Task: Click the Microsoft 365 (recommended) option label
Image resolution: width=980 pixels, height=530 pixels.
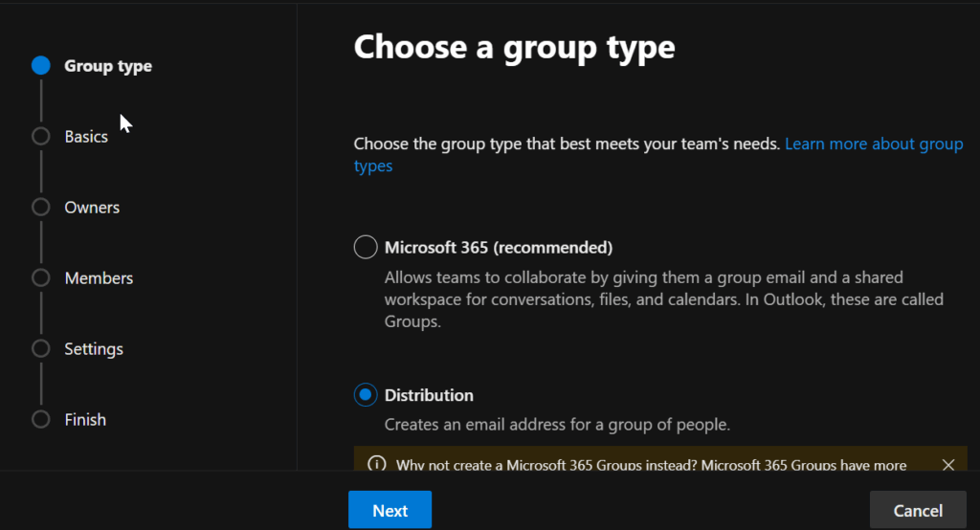Action: pyautogui.click(x=498, y=248)
